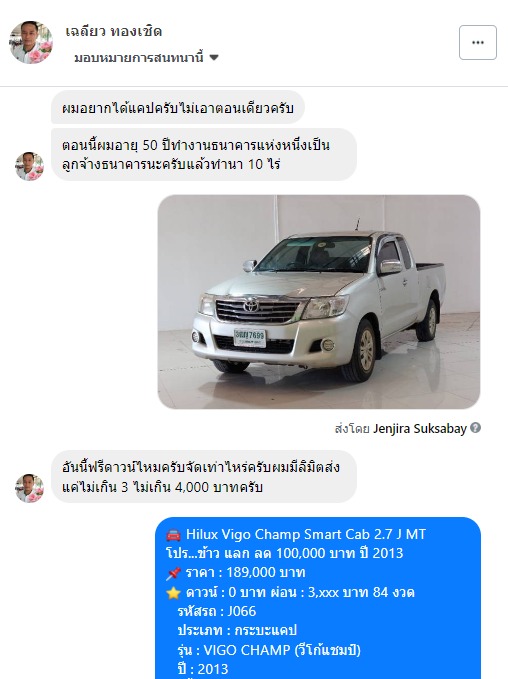Click the price 189,000 บาท text line
Image resolution: width=508 pixels, height=679 pixels.
click(x=245, y=572)
